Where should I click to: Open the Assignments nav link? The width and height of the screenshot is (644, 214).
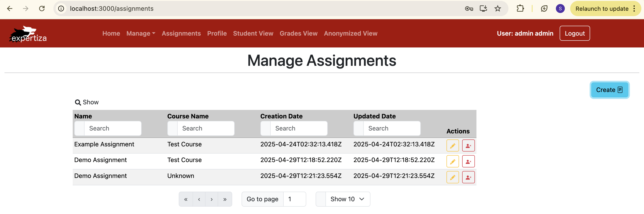point(181,34)
